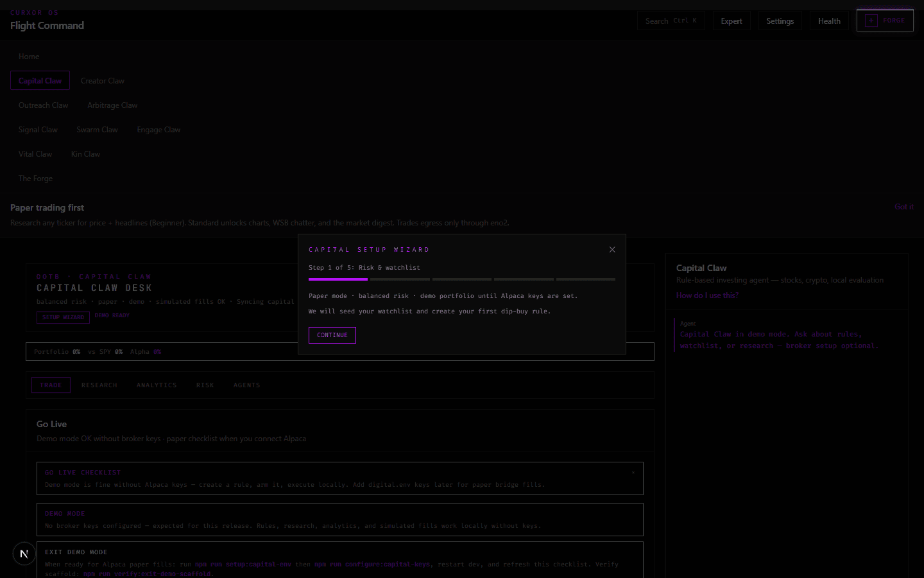This screenshot has height=578, width=924.
Task: Navigate to The Forge
Action: pos(35,179)
